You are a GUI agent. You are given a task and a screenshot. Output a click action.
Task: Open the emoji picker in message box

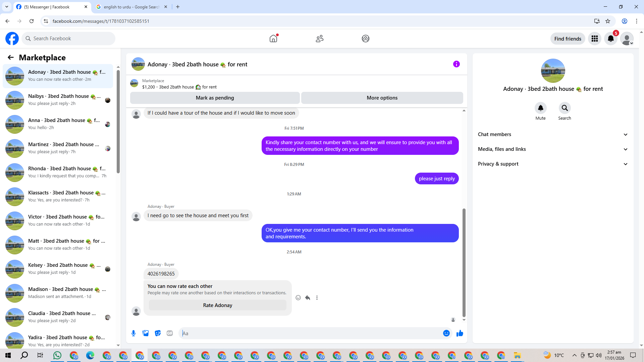click(x=446, y=333)
